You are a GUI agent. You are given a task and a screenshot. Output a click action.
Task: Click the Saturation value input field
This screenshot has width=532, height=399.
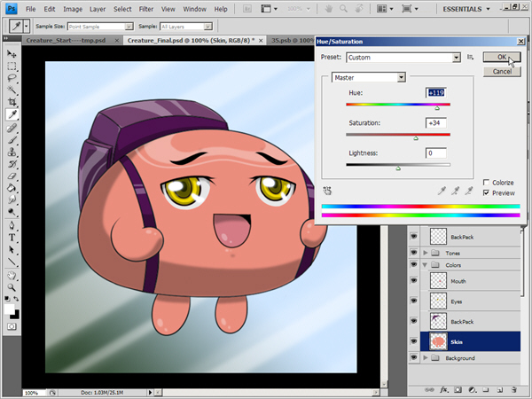coord(435,123)
